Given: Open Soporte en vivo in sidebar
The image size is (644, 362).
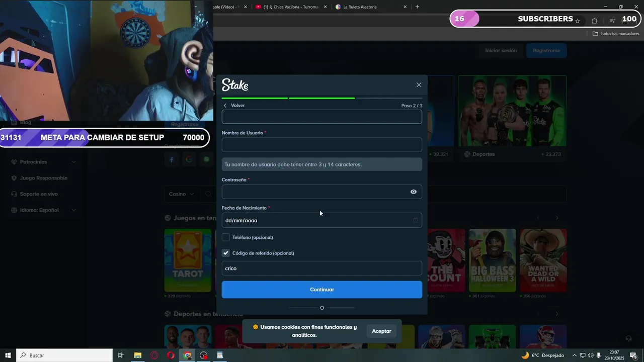Looking at the screenshot, I should pyautogui.click(x=35, y=194).
